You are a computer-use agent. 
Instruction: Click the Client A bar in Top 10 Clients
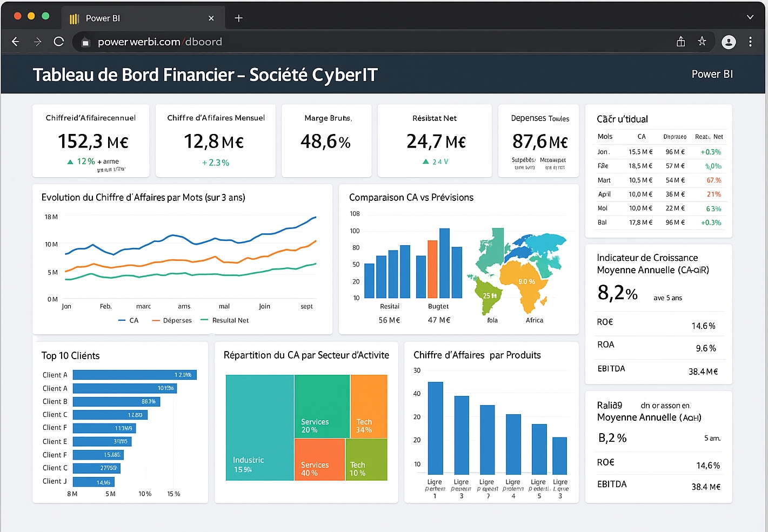(134, 374)
